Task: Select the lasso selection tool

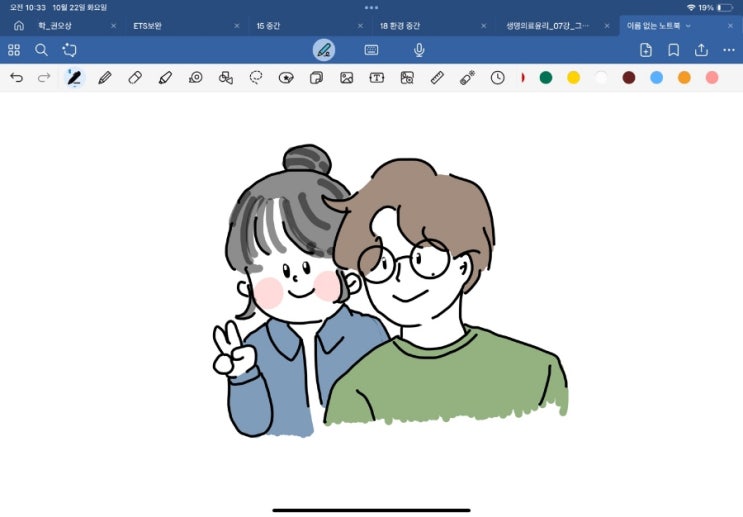Action: point(256,78)
